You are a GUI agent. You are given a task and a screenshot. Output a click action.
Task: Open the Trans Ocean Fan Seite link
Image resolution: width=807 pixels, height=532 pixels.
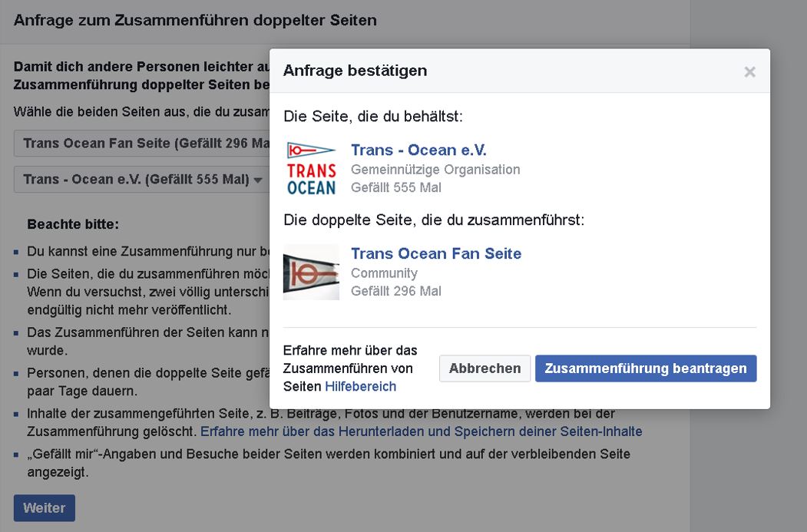pos(436,253)
